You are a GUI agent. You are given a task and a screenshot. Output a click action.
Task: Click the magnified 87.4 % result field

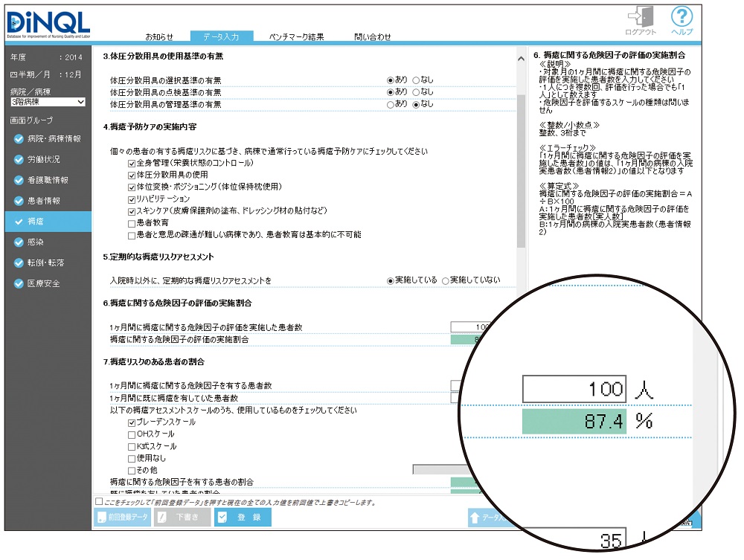[x=574, y=422]
